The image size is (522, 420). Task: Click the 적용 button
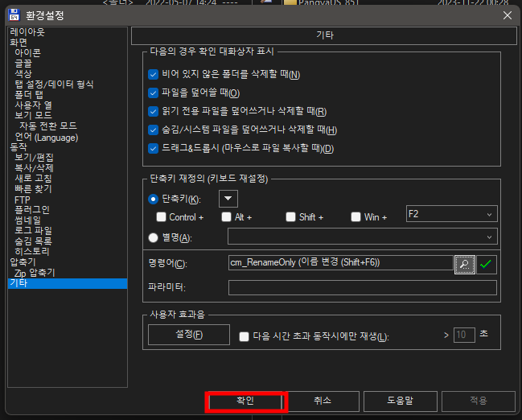click(478, 401)
